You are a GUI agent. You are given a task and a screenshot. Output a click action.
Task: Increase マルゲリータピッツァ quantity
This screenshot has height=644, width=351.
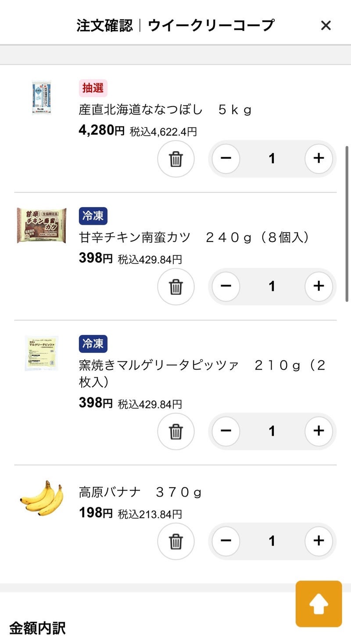point(319,431)
